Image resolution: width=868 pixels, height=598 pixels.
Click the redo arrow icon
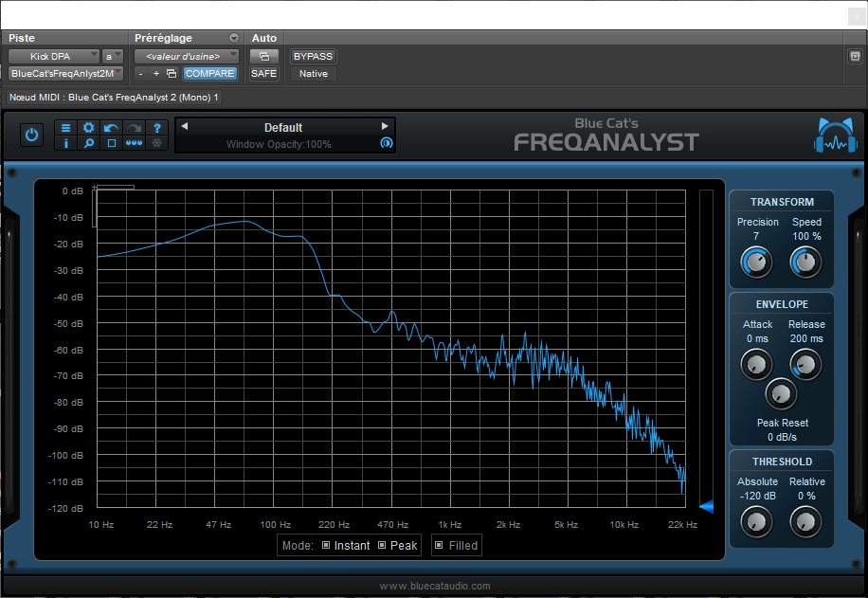134,128
